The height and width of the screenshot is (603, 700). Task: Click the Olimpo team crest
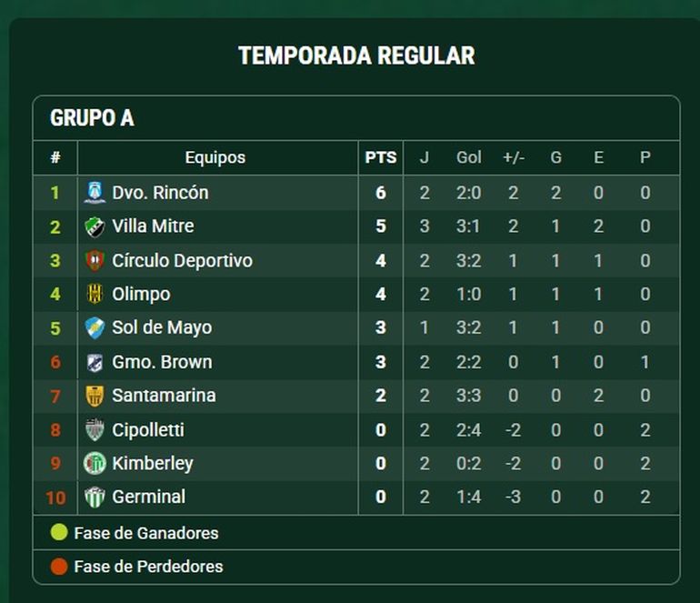point(95,294)
